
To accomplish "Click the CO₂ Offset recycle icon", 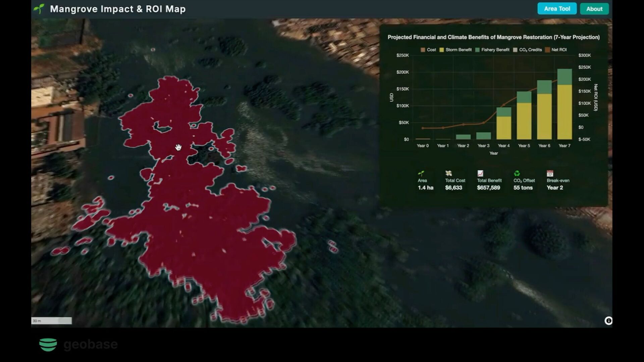I will coord(517,173).
